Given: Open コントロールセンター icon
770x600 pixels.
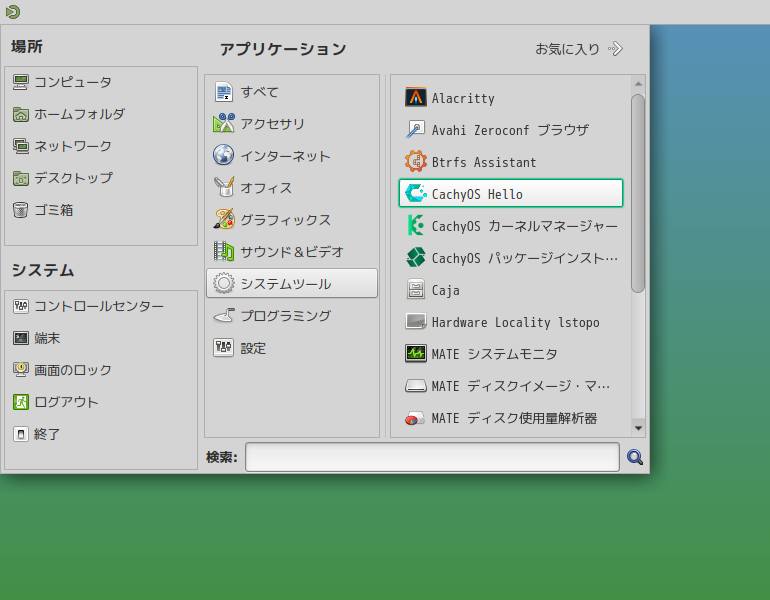Looking at the screenshot, I should (x=21, y=306).
